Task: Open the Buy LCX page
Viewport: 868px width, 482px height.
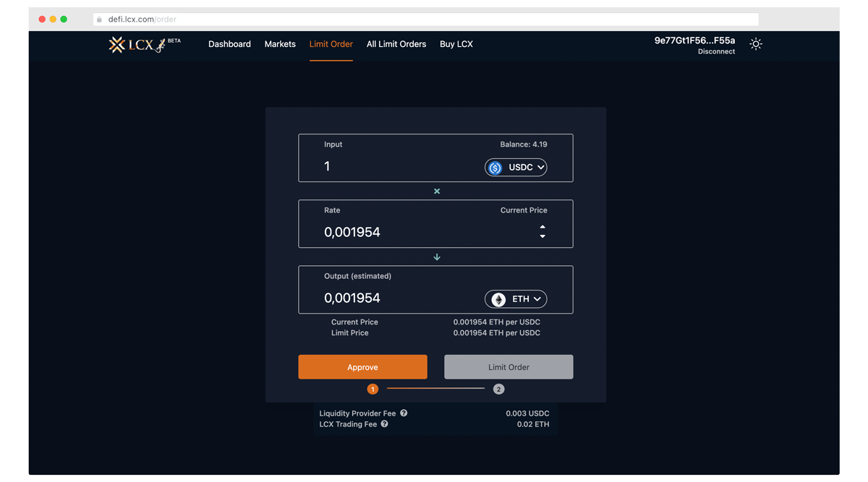Action: click(456, 44)
